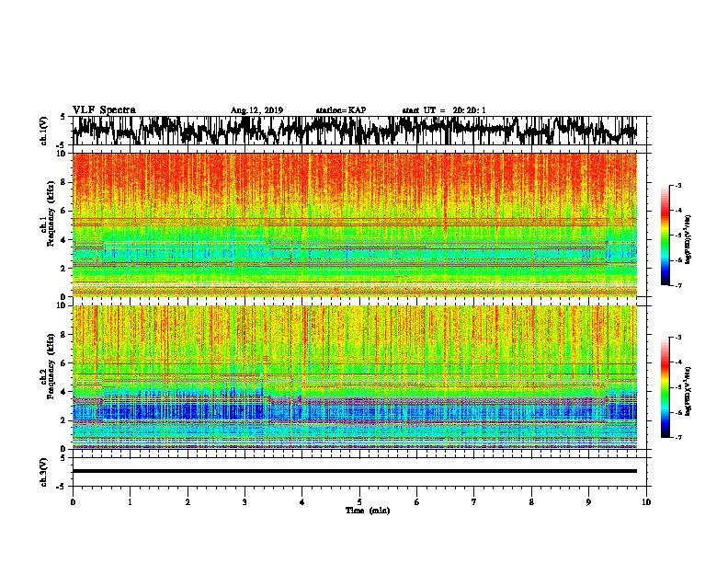
Task: Click the -3 tick on ch.2 colorbar
Action: pyautogui.click(x=678, y=338)
